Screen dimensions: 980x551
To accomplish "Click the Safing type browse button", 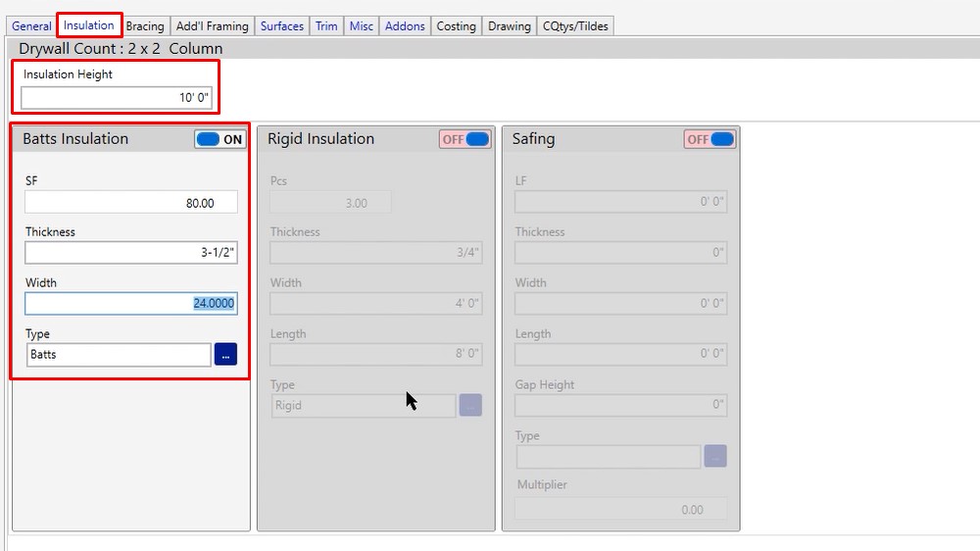I will click(x=715, y=457).
